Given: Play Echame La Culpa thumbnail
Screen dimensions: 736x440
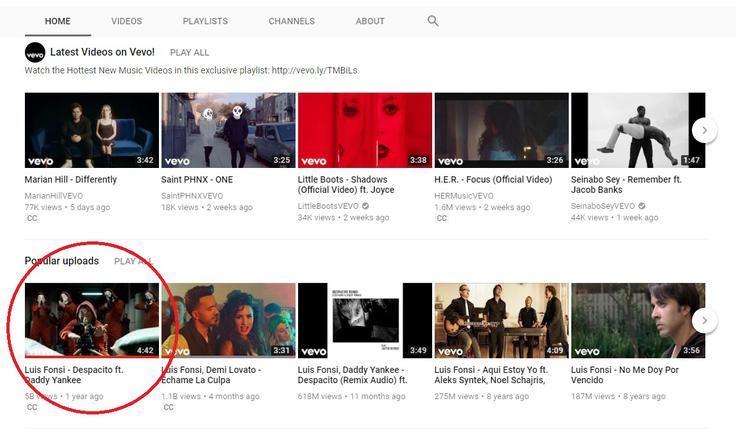Looking at the screenshot, I should [x=228, y=320].
